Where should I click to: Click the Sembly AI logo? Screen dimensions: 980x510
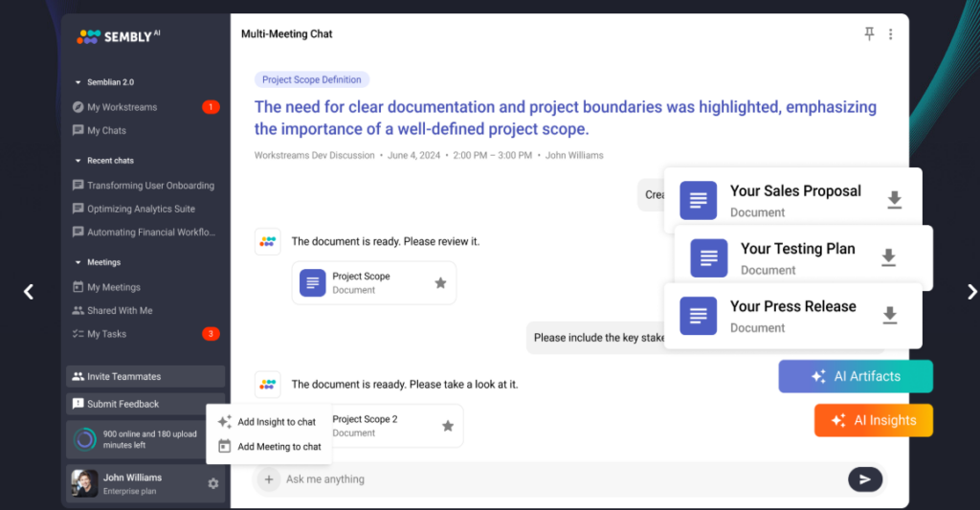tap(118, 36)
